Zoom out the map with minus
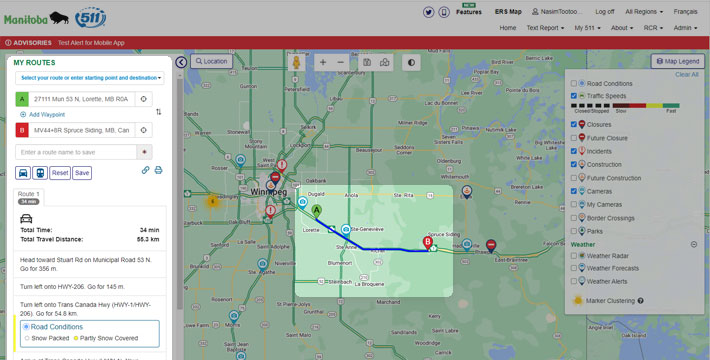Image resolution: width=710 pixels, height=360 pixels. 341,62
